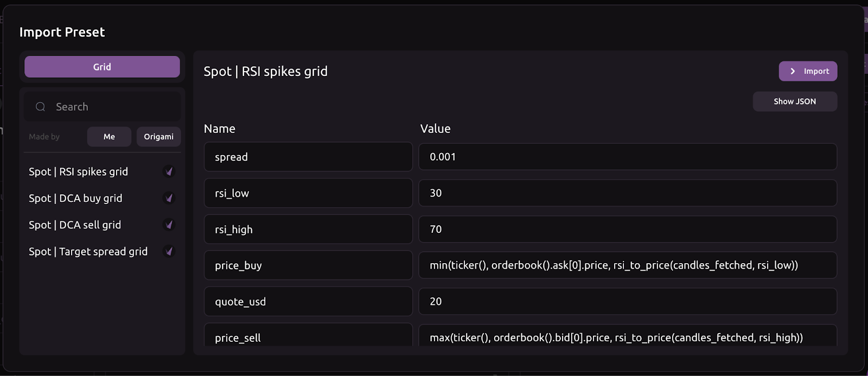
Task: Edit the price_buy formula field
Action: tap(627, 265)
